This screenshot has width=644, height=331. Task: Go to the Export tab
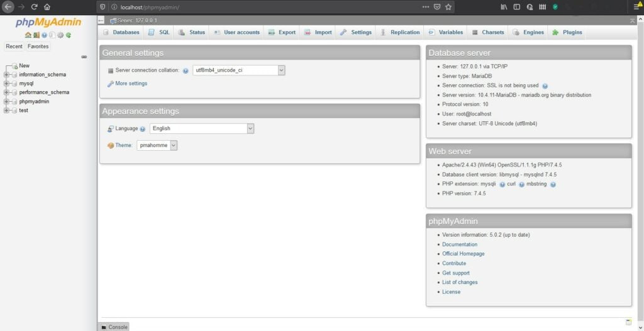pyautogui.click(x=282, y=33)
